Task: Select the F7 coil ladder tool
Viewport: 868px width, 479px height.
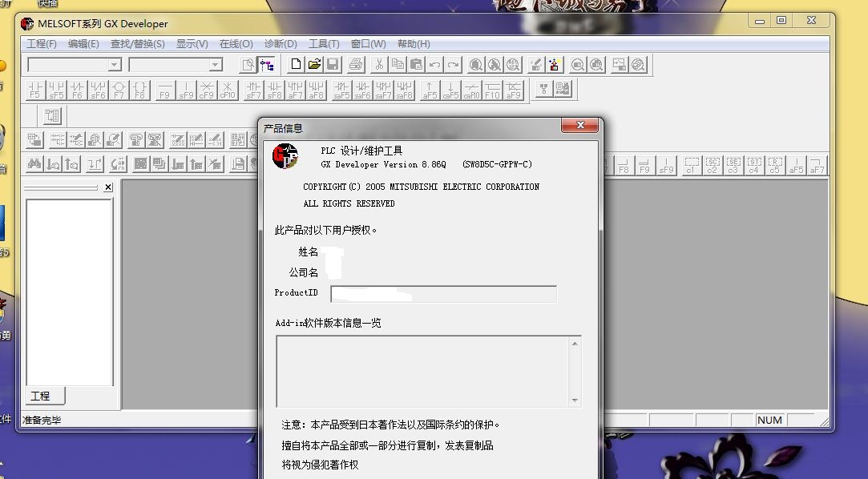Action: (x=119, y=90)
